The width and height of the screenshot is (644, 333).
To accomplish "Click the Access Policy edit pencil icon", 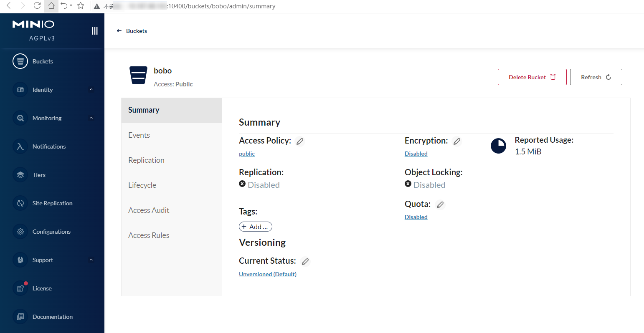I will (x=300, y=141).
